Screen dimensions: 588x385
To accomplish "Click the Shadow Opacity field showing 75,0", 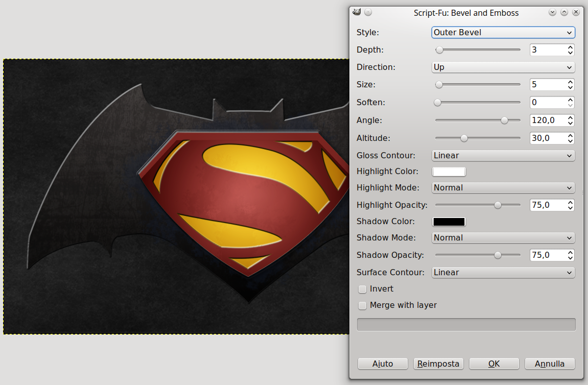I will [548, 255].
